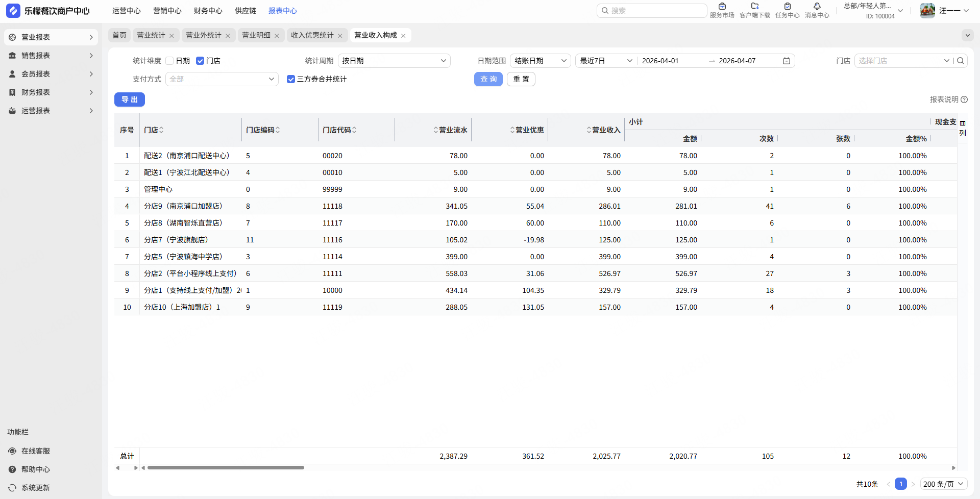Expand the 营业报表 sidebar chevron
The width and height of the screenshot is (980, 499).
(91, 37)
